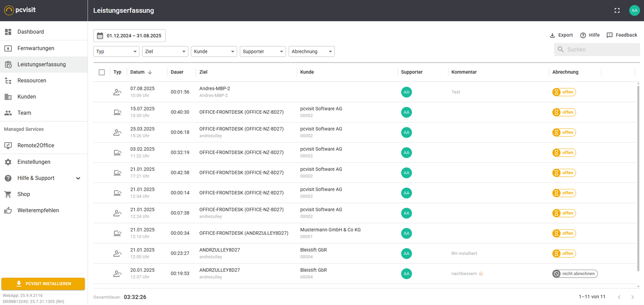
Task: Click the PCVISIT INSTALLIEREN button
Action: coord(43,284)
